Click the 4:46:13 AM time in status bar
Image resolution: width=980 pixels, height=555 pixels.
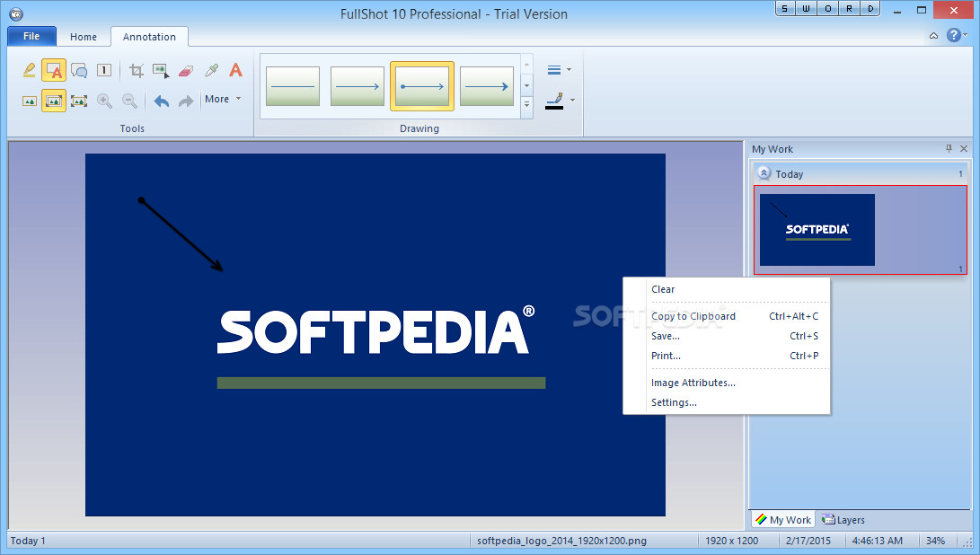[x=877, y=541]
